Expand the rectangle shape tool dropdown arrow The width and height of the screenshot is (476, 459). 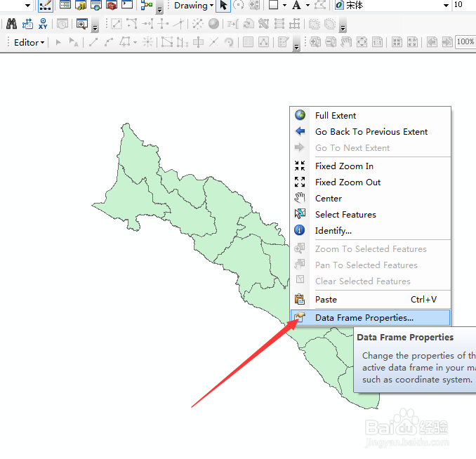coord(284,5)
